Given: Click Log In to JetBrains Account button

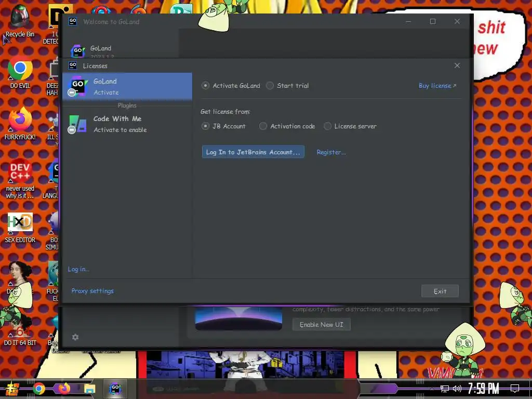Looking at the screenshot, I should click(253, 152).
